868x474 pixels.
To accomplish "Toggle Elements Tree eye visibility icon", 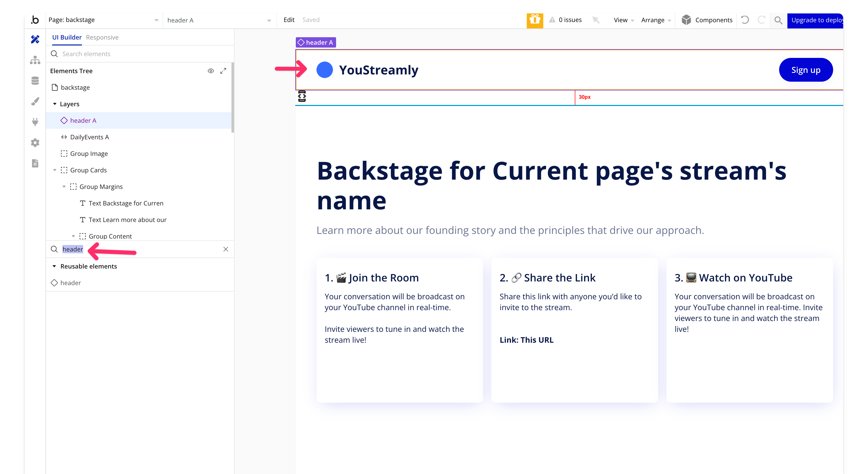I will click(211, 71).
